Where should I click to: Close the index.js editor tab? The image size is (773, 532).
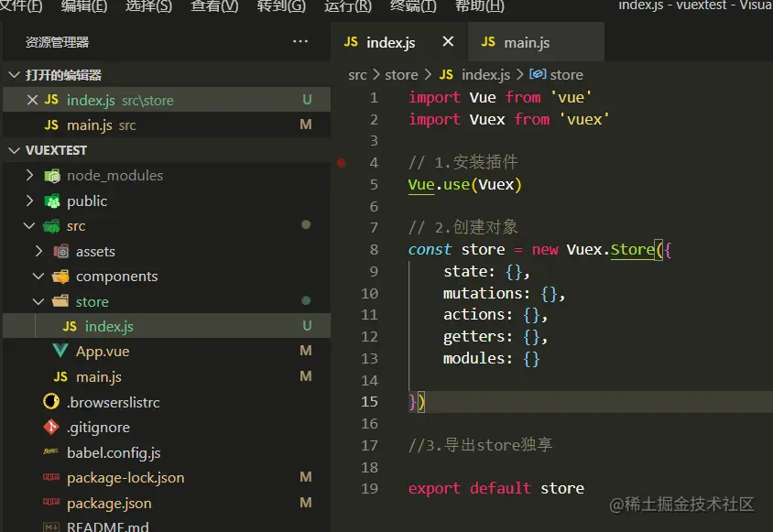(x=448, y=42)
